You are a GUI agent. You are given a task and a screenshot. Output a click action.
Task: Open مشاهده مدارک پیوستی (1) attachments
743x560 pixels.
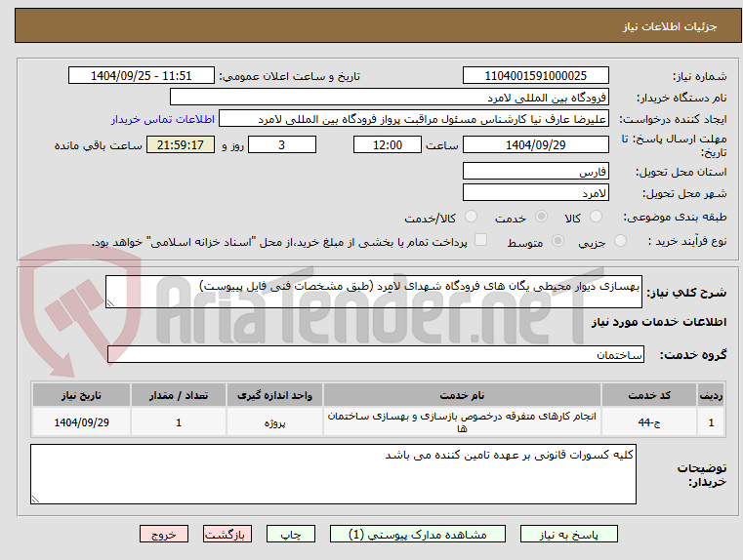[x=418, y=534]
